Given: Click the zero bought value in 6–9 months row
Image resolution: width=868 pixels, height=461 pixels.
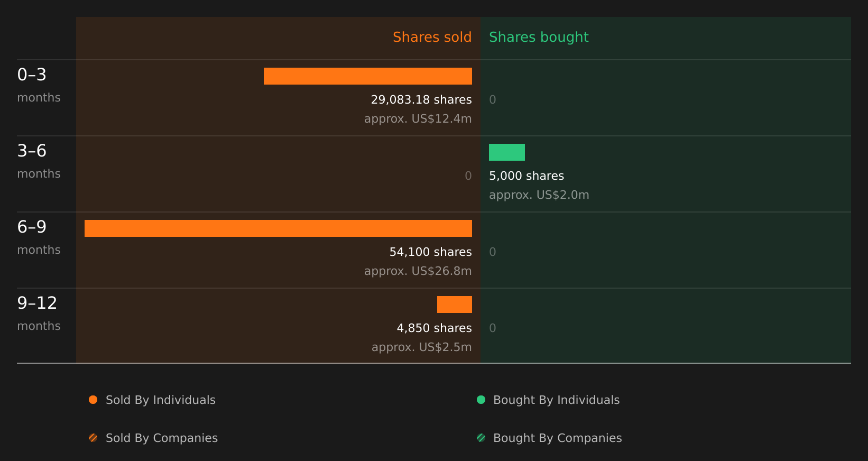Looking at the screenshot, I should [x=493, y=252].
